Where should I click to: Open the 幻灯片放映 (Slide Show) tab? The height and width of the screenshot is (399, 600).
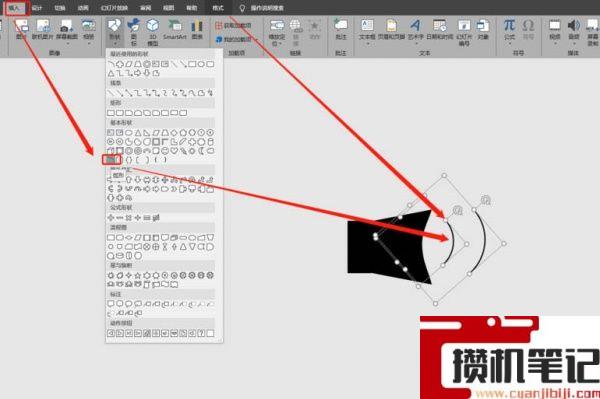(114, 8)
